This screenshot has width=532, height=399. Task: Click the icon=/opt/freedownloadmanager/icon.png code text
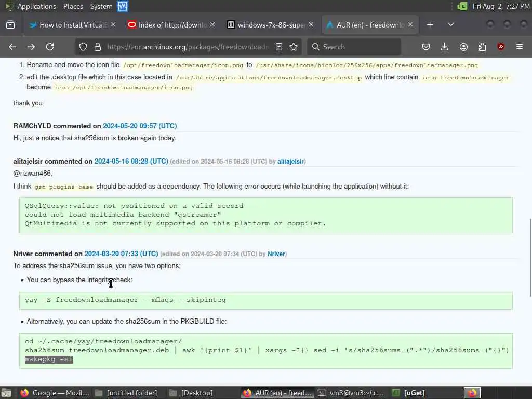[124, 87]
